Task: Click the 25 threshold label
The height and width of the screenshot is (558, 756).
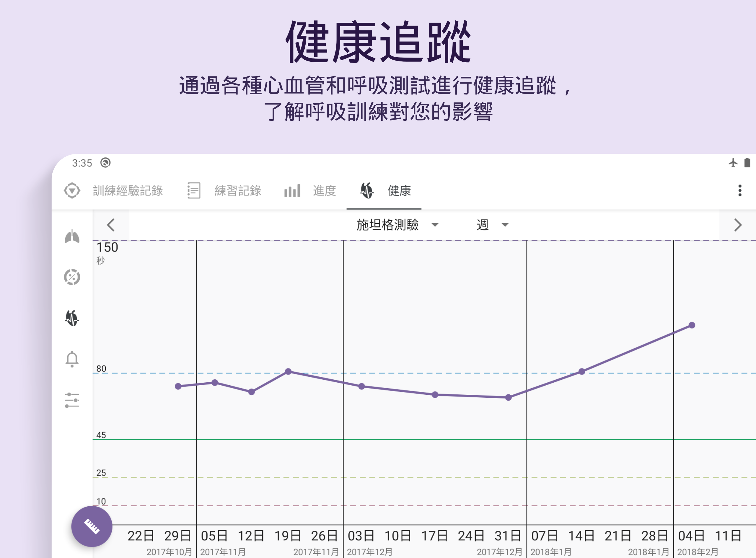Action: coord(101,473)
